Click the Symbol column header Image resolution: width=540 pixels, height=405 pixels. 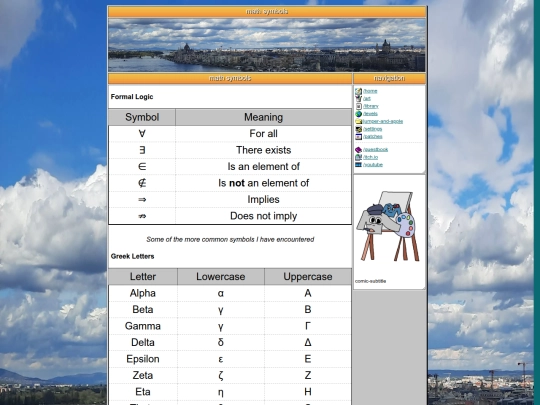[142, 117]
